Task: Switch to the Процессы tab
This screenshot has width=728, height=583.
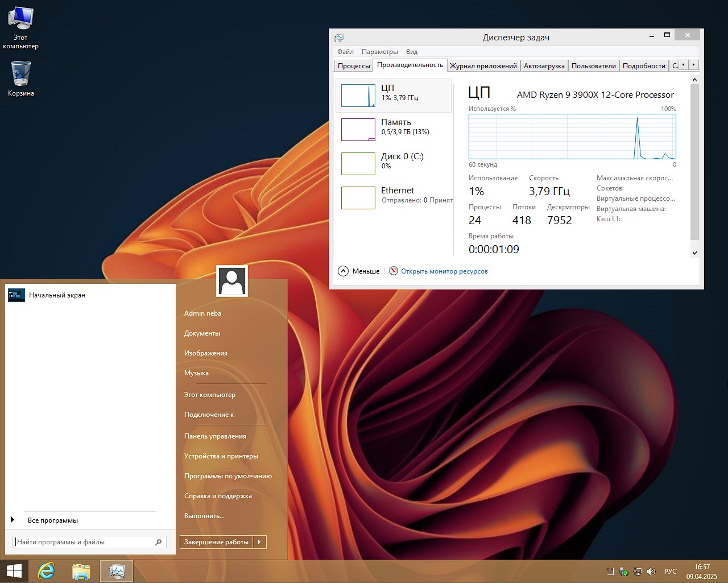Action: pos(353,66)
